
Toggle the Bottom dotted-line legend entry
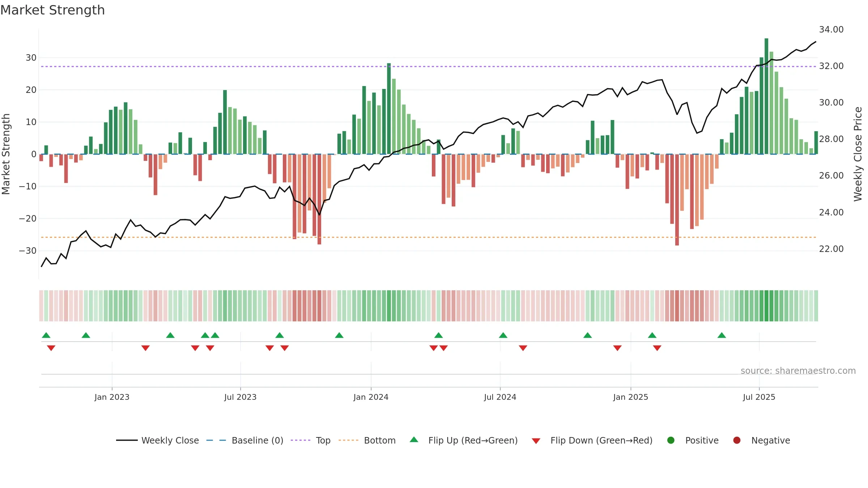click(367, 440)
